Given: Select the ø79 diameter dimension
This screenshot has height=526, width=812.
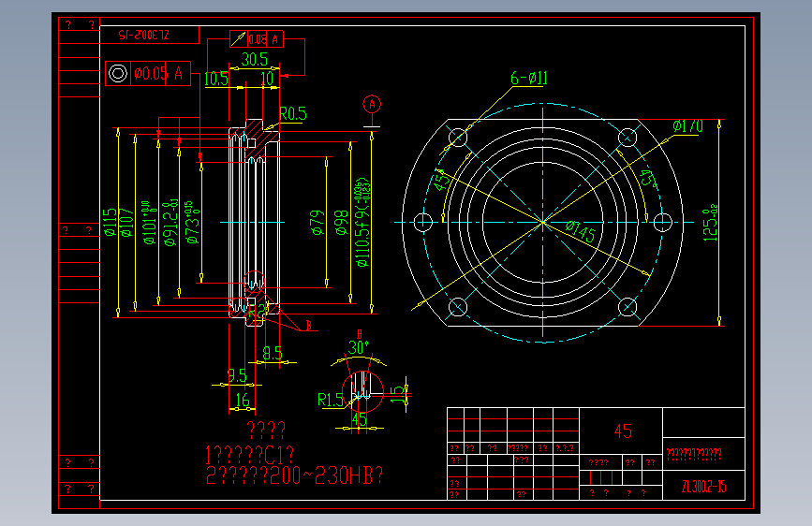Looking at the screenshot, I should coord(317,223).
